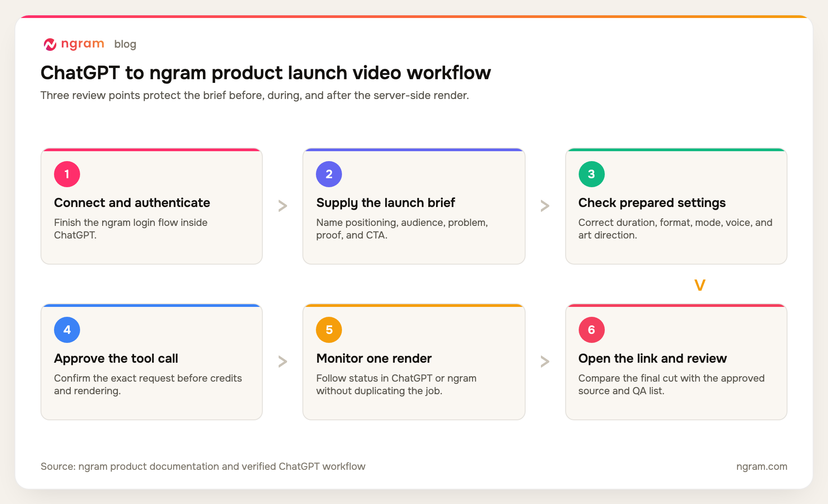Click the step 5 numbered circle

click(329, 330)
